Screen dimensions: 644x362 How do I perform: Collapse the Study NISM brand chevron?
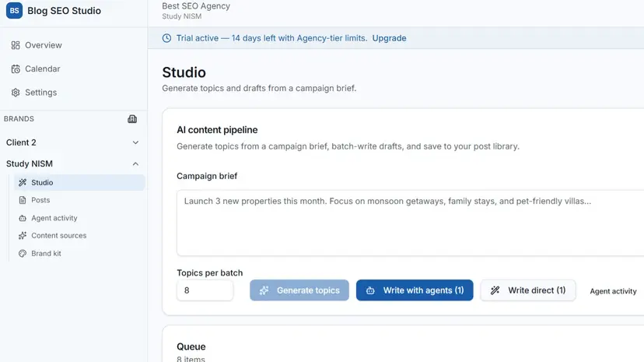[x=135, y=164]
